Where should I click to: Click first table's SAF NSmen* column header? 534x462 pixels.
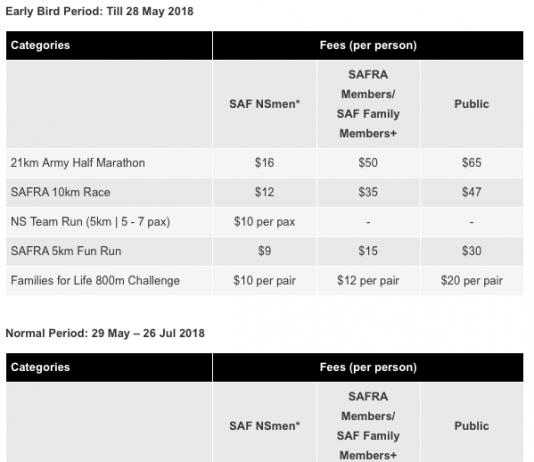coord(265,104)
